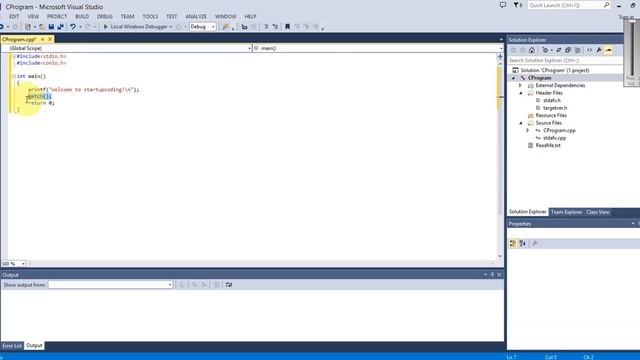Toggle pin on CProgram.cpp tab
The width and height of the screenshot is (640, 360).
coord(42,39)
